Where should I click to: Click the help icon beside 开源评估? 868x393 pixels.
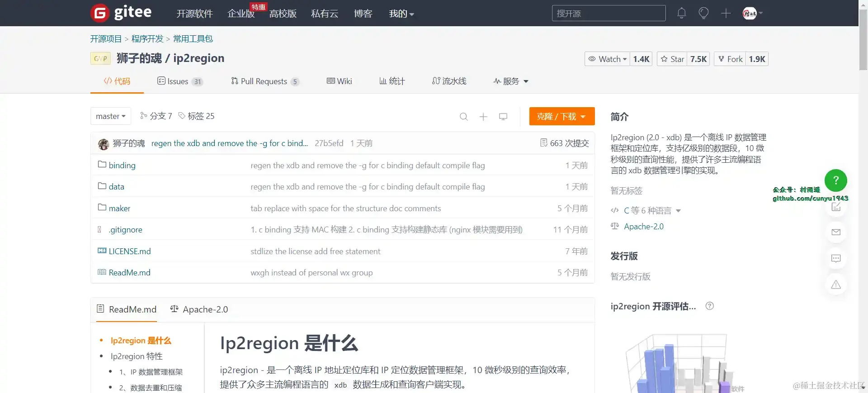pyautogui.click(x=710, y=306)
